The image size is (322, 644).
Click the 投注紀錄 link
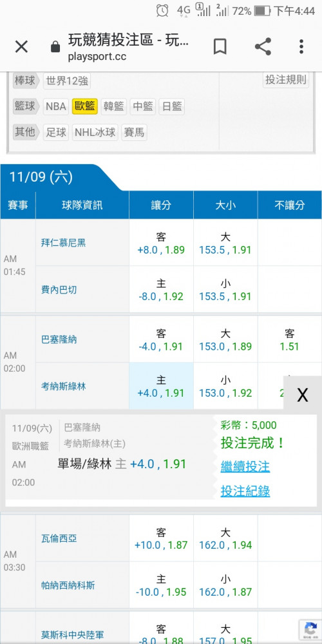[x=245, y=491]
